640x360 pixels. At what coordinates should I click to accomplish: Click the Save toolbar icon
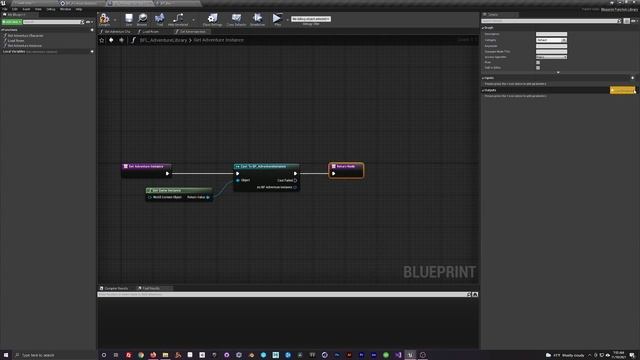click(x=129, y=19)
